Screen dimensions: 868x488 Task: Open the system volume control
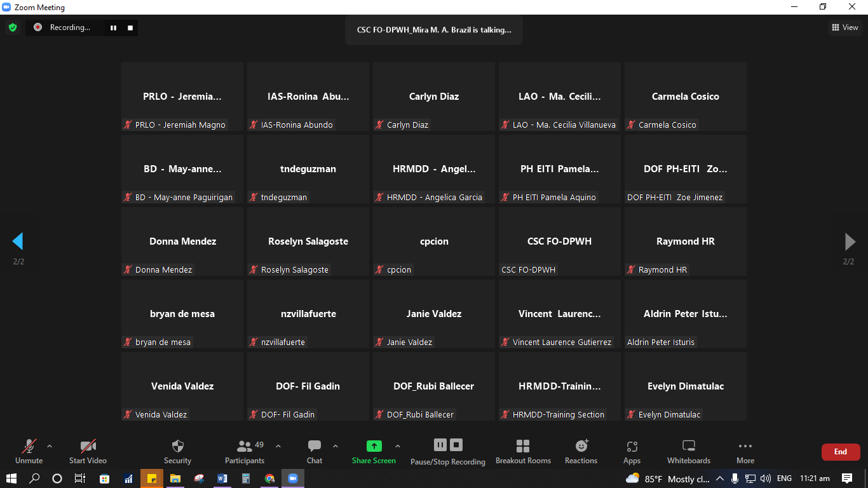765,478
